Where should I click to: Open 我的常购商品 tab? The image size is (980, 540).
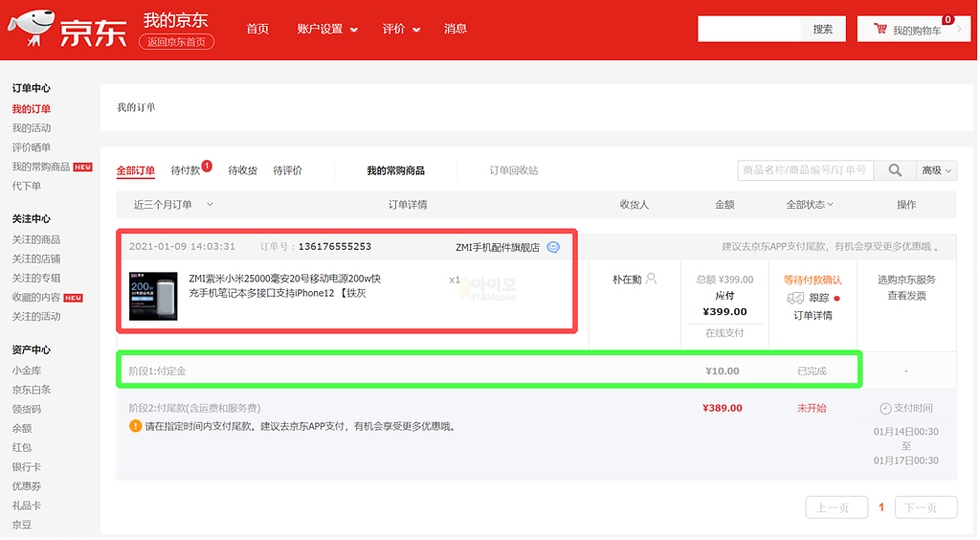click(395, 170)
